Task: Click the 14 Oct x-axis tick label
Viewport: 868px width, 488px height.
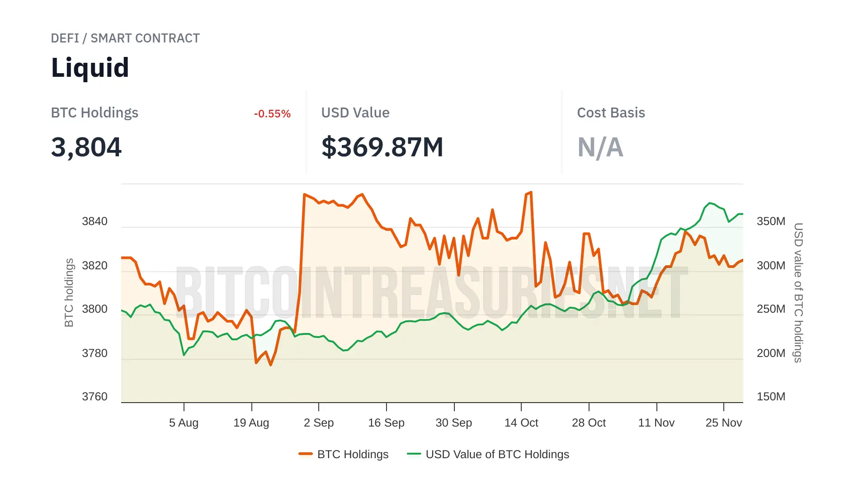Action: coord(521,423)
